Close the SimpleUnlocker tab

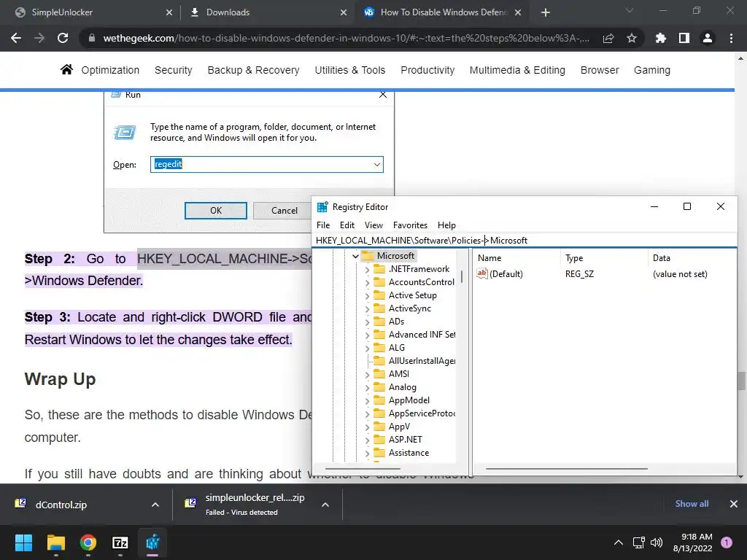[169, 12]
